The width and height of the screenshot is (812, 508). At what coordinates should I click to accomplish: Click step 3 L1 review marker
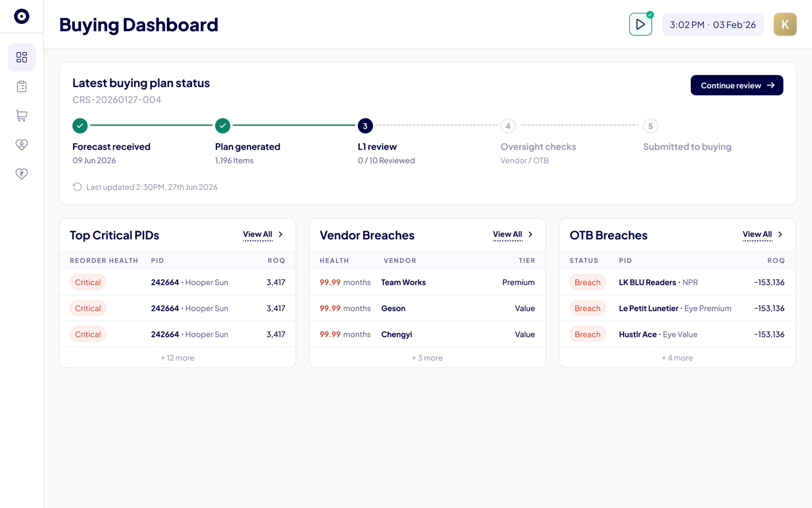point(365,125)
